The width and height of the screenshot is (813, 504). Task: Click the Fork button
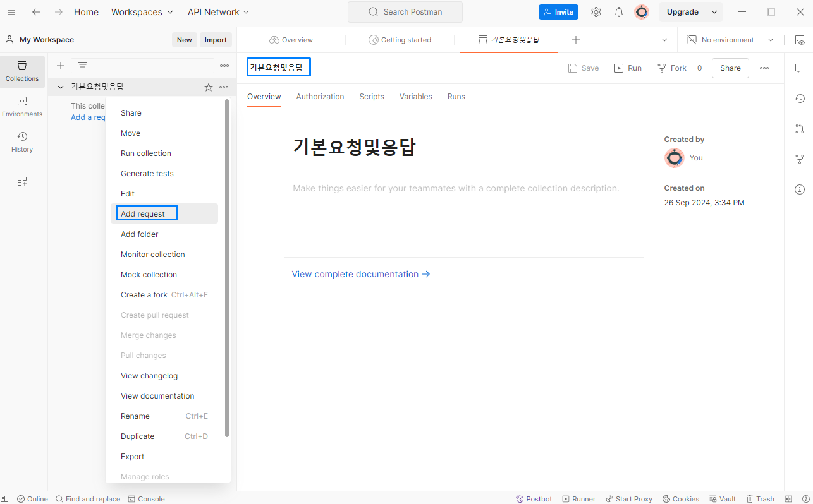[671, 68]
